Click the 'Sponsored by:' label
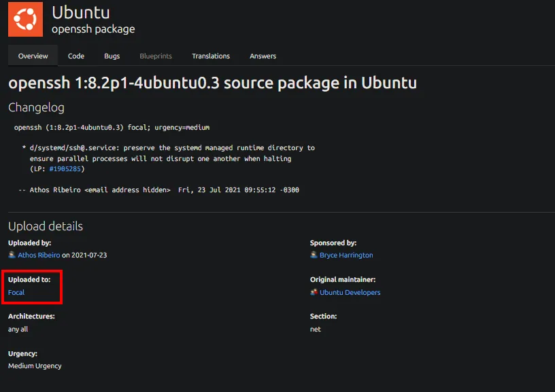Screen dimensions: 555x392 pyautogui.click(x=333, y=243)
